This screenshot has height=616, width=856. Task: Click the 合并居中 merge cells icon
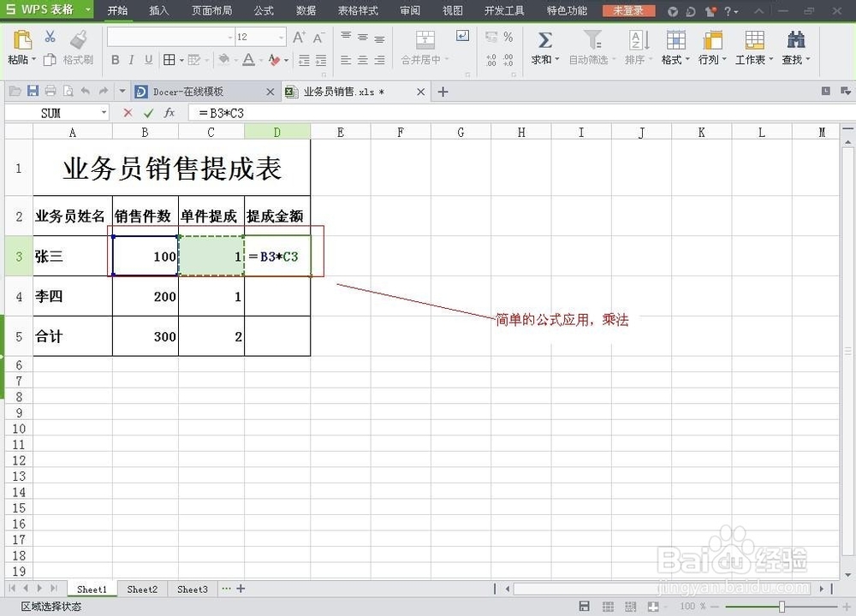click(425, 40)
